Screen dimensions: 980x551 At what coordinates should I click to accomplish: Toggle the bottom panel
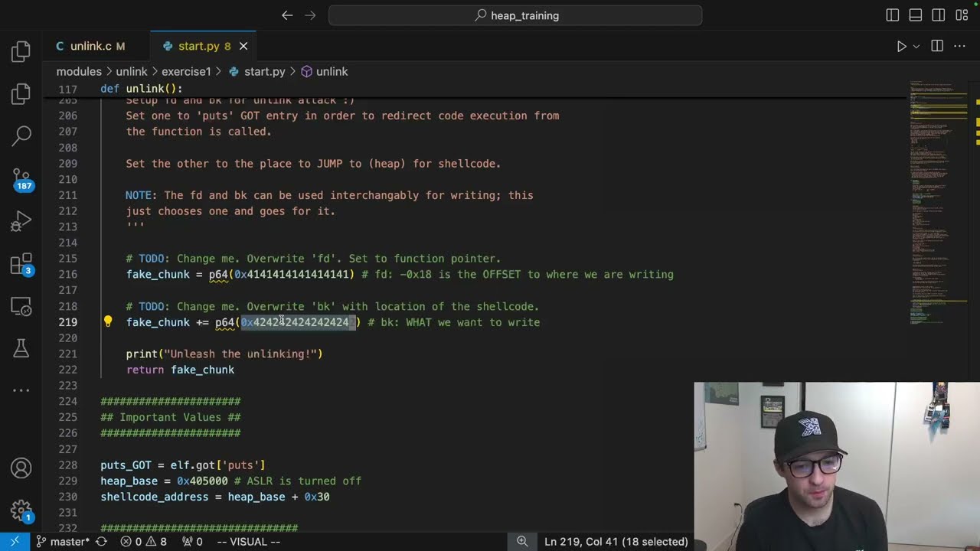[x=916, y=15]
